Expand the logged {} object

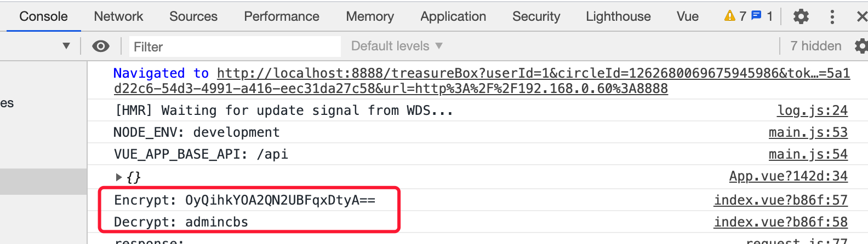(119, 177)
